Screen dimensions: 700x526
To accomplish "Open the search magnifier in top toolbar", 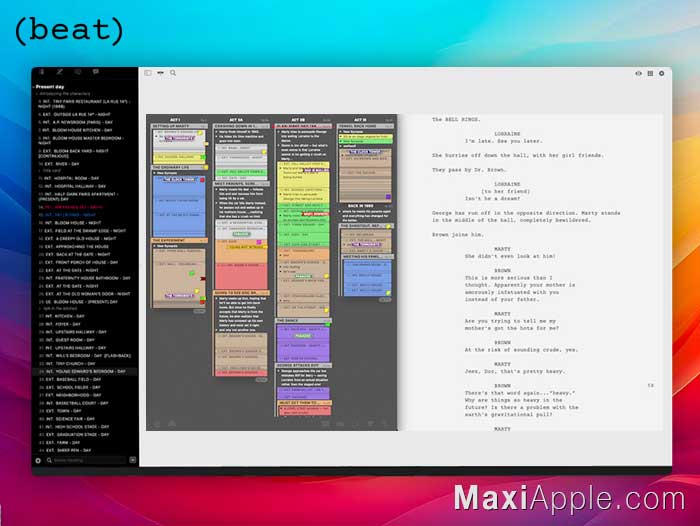I will click(173, 73).
